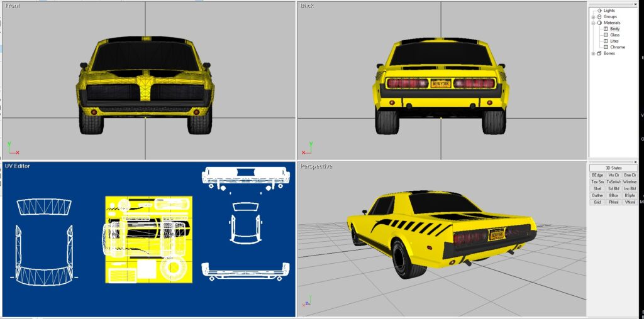Toggle the Grid display button
The height and width of the screenshot is (319, 644).
tap(597, 203)
